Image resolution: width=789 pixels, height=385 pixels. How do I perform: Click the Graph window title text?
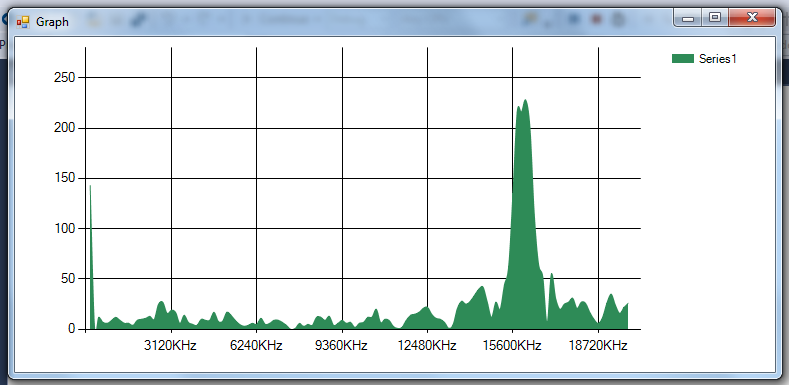pyautogui.click(x=52, y=22)
